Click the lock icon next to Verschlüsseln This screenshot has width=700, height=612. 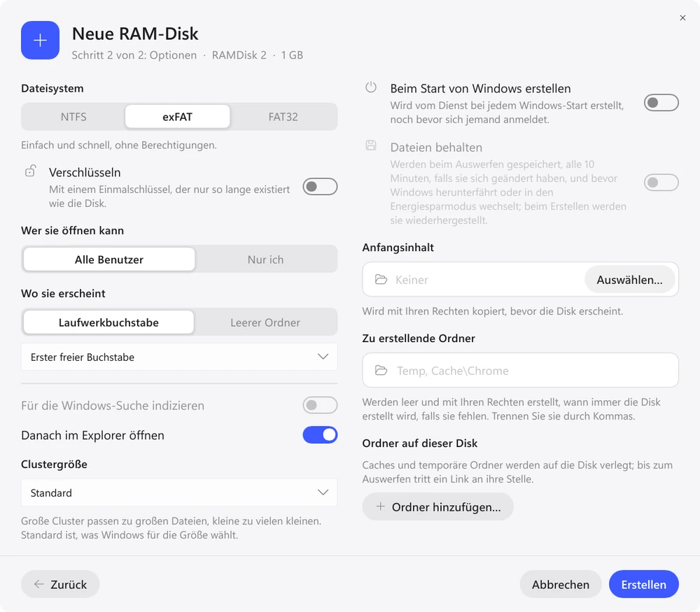(x=30, y=171)
